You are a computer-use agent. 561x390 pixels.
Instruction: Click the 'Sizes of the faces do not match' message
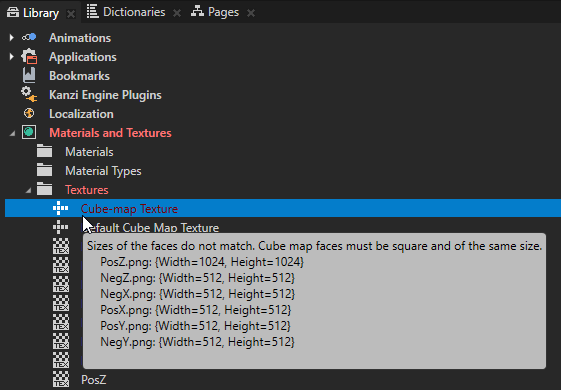pyautogui.click(x=314, y=246)
